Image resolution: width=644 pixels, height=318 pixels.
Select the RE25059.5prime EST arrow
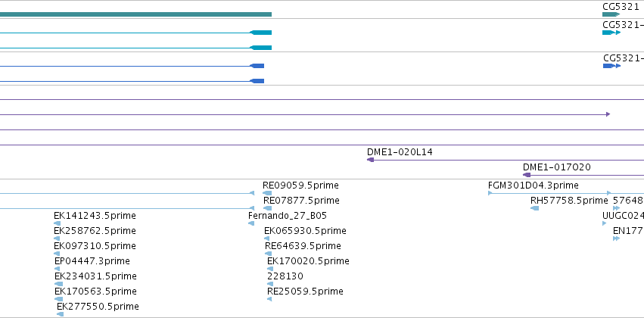[x=269, y=299]
